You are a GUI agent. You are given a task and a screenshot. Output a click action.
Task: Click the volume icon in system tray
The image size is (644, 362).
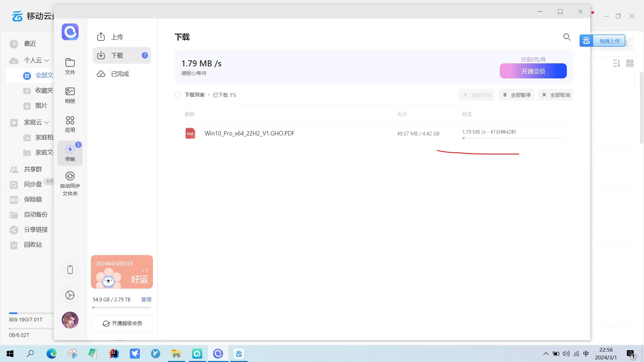[566, 354]
